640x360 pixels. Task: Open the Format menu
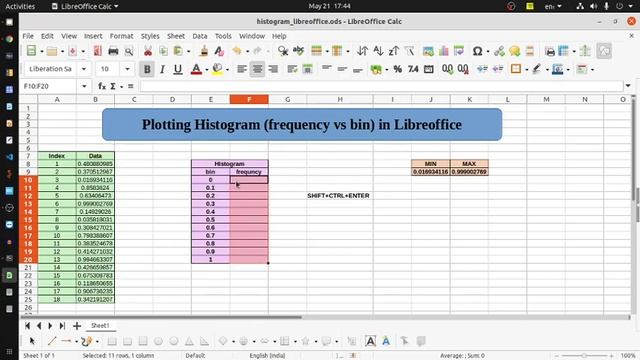tap(122, 36)
